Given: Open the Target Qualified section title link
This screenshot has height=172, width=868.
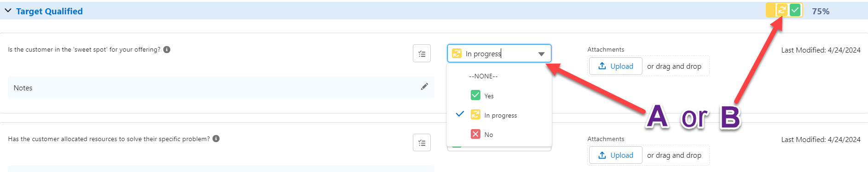Looking at the screenshot, I should (x=49, y=11).
